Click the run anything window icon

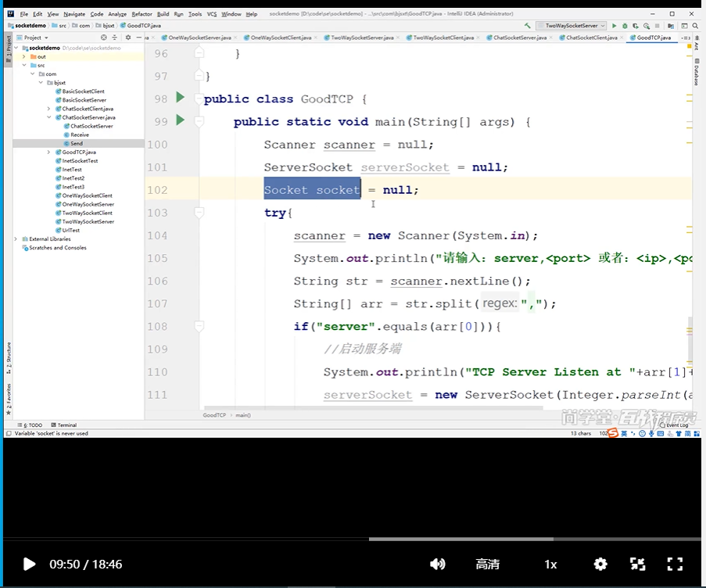point(684,26)
